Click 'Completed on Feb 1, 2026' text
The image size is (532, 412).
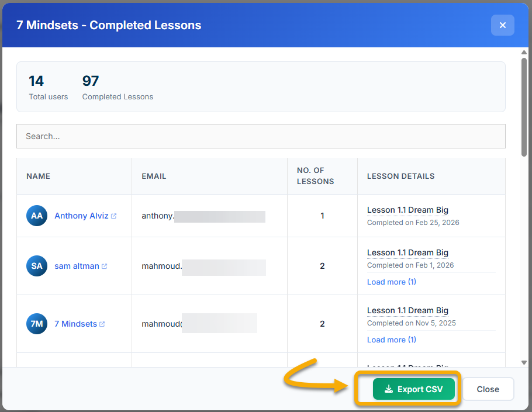[x=410, y=265]
